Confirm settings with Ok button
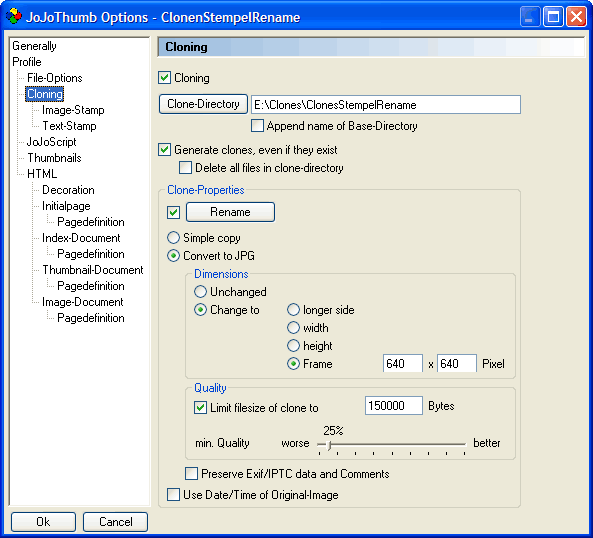This screenshot has width=593, height=538. 43,522
